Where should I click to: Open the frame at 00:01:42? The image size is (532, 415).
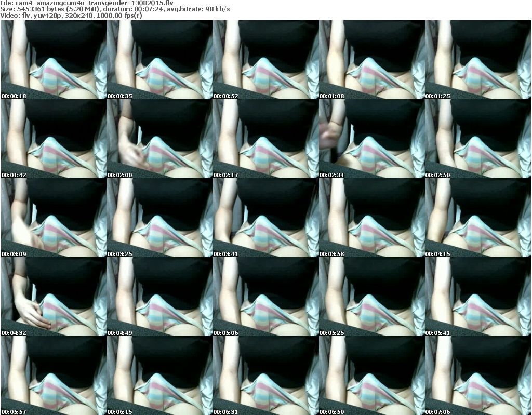coord(54,139)
